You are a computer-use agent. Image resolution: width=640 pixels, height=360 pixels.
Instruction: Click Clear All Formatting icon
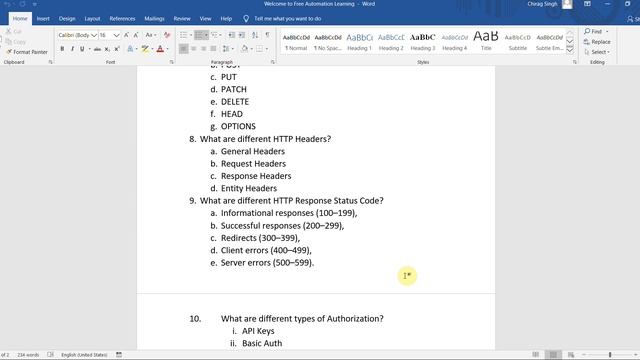tap(167, 35)
